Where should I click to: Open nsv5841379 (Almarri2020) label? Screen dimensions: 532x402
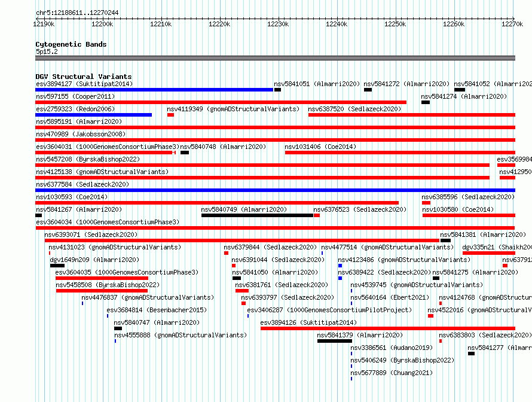pos(360,335)
